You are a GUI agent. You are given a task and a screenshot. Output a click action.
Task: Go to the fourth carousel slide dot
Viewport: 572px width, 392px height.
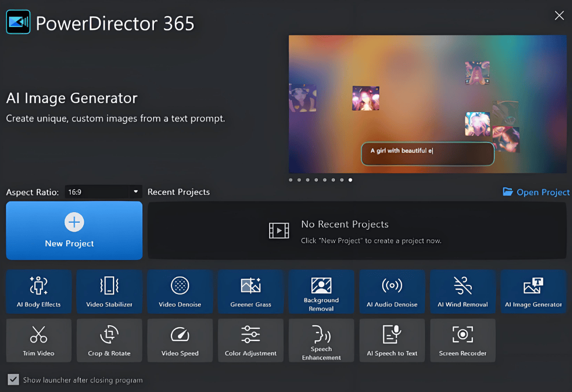[x=316, y=180]
